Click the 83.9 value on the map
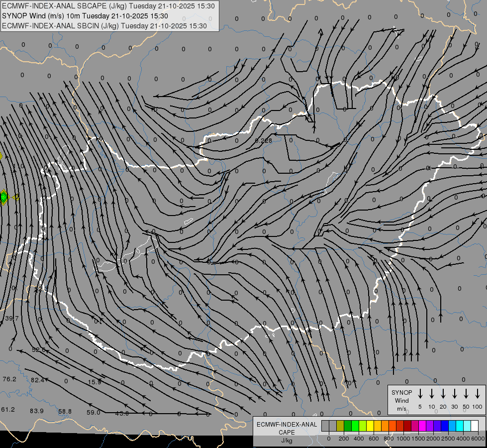The height and width of the screenshot is (448, 487). pos(37,411)
